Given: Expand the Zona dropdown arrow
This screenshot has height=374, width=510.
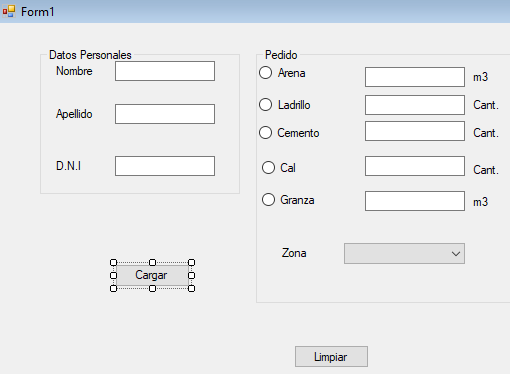Looking at the screenshot, I should coord(456,254).
